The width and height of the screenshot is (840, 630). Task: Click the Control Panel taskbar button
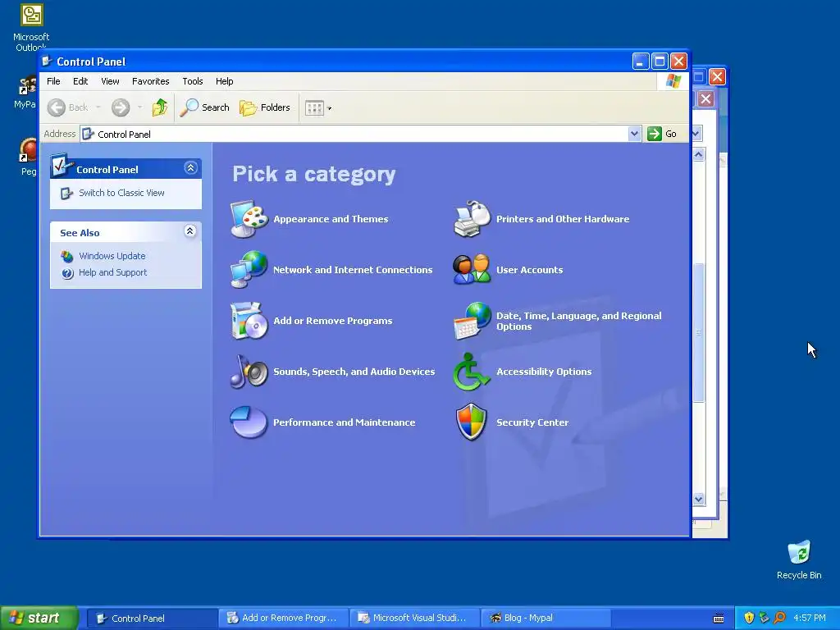click(x=152, y=619)
